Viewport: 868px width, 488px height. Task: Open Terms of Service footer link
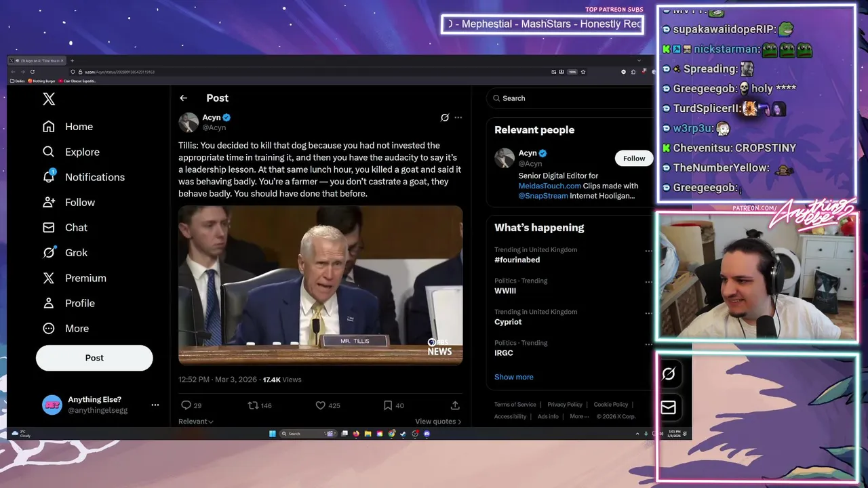point(515,405)
